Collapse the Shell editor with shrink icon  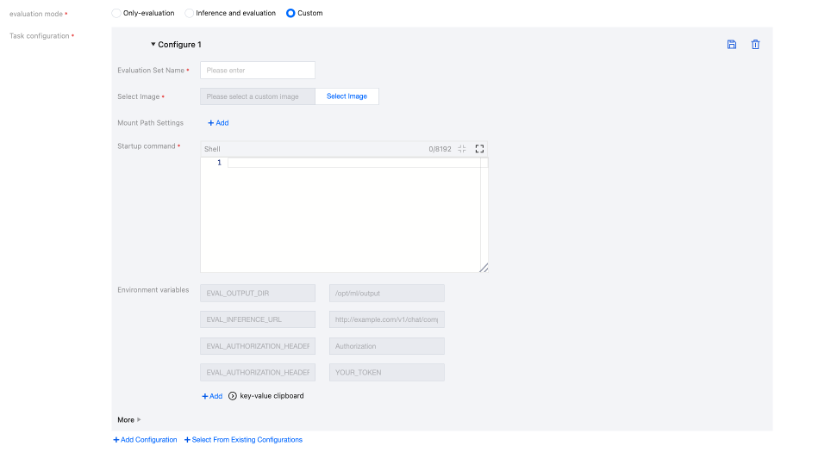(x=462, y=149)
